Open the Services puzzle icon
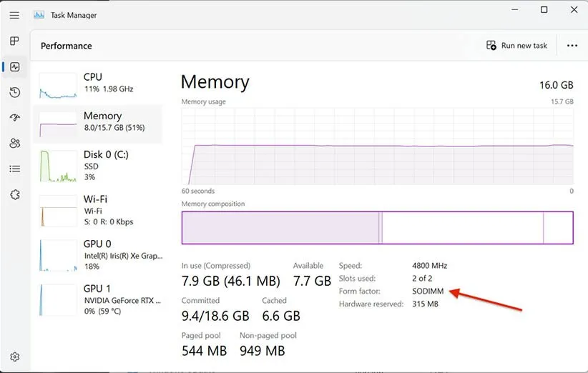The image size is (588, 373). point(14,194)
